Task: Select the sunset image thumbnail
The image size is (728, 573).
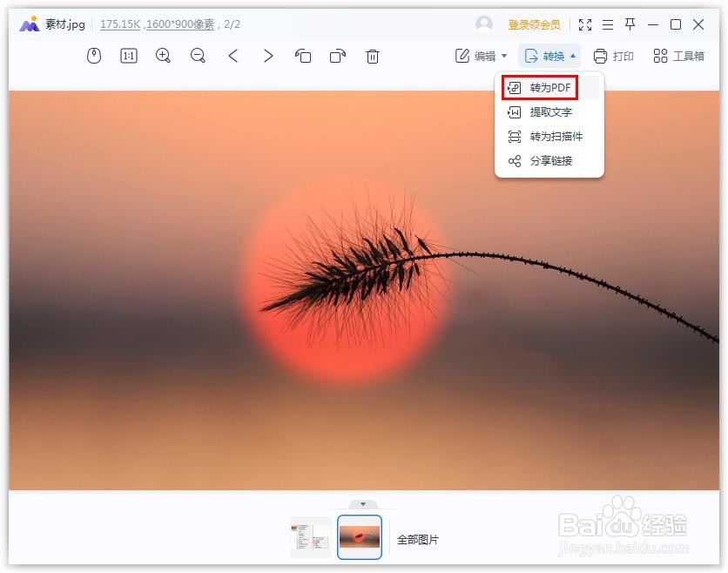Action: pyautogui.click(x=360, y=537)
